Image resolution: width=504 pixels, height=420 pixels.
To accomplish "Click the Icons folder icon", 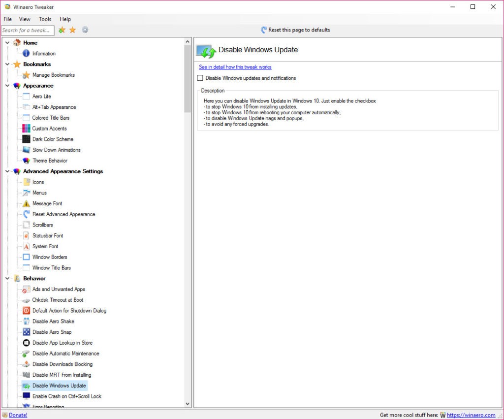I will point(26,182).
